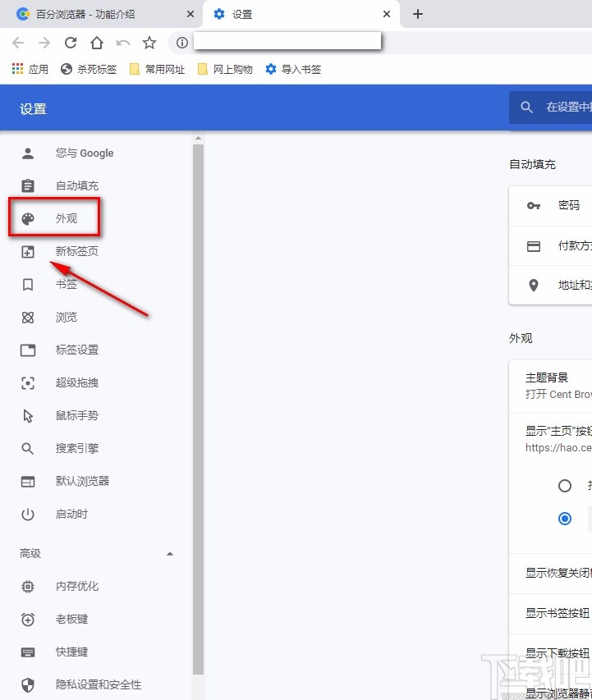Open the 杀死标签 bookmark
Screen dimensions: 592x700
click(x=89, y=69)
